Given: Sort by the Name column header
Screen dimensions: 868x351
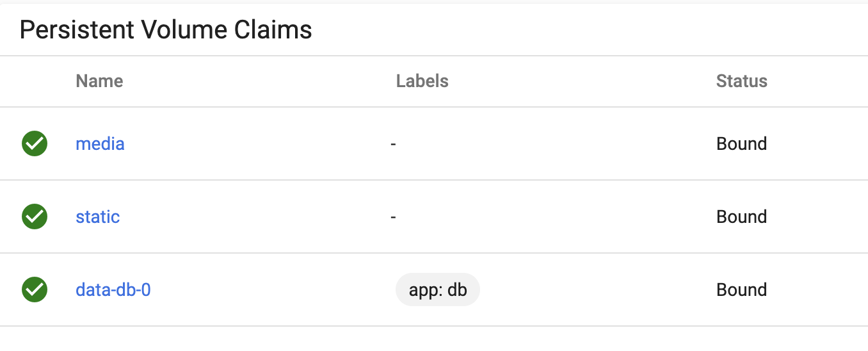Looking at the screenshot, I should coord(99,81).
